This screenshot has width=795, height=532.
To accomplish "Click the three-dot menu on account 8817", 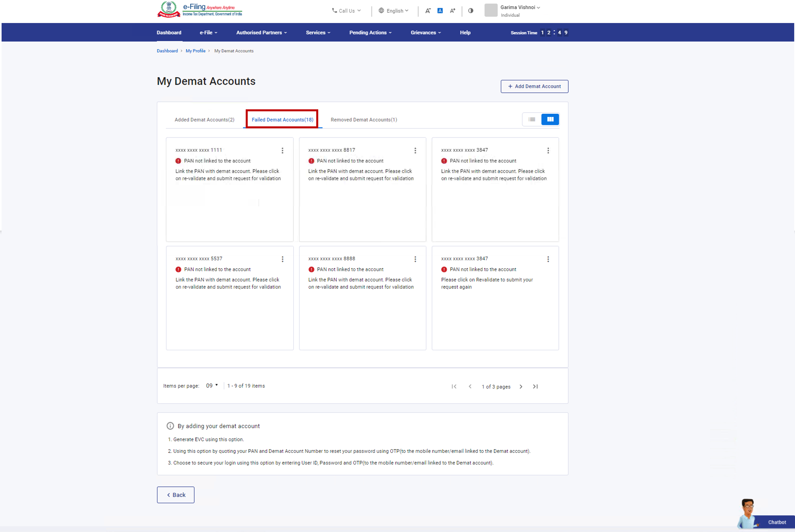I will coord(415,150).
